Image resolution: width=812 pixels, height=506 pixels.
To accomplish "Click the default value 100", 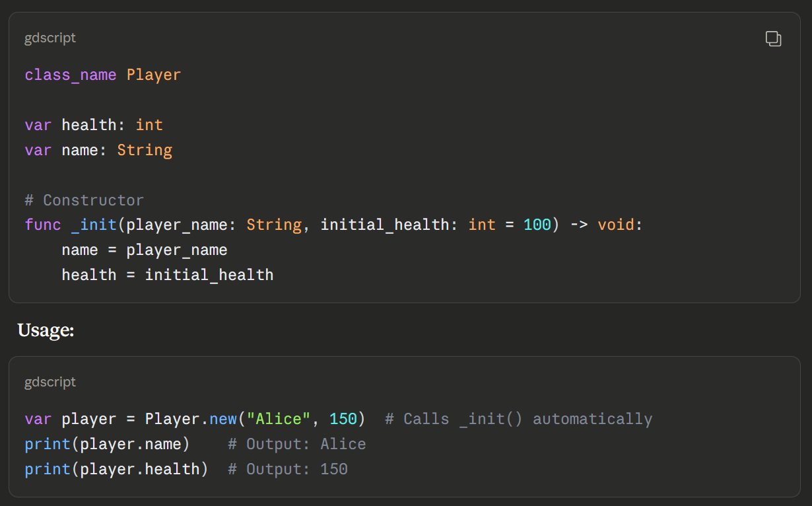I will [x=537, y=225].
